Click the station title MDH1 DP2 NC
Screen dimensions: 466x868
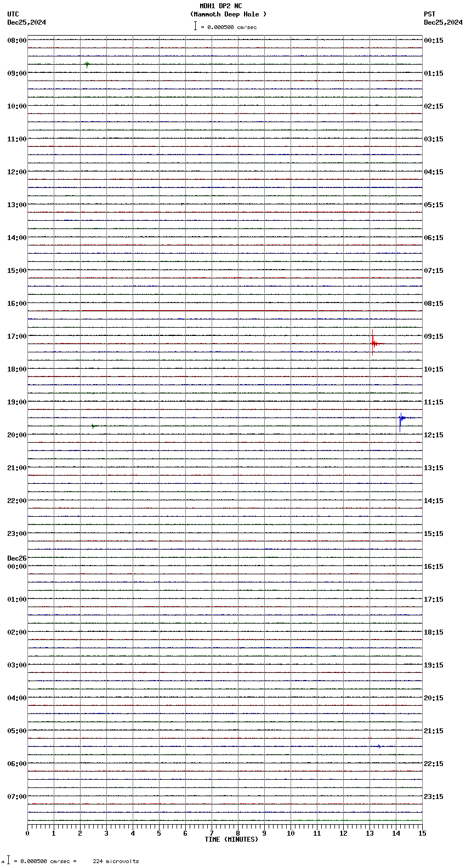pos(220,6)
